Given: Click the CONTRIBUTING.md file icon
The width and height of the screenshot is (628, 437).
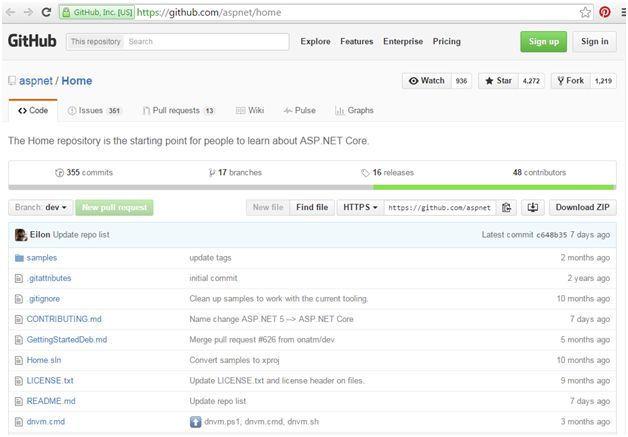Looking at the screenshot, I should point(19,319).
